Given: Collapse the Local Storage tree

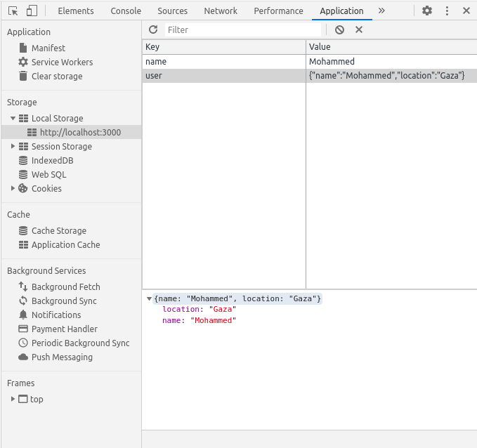Looking at the screenshot, I should pyautogui.click(x=13, y=118).
